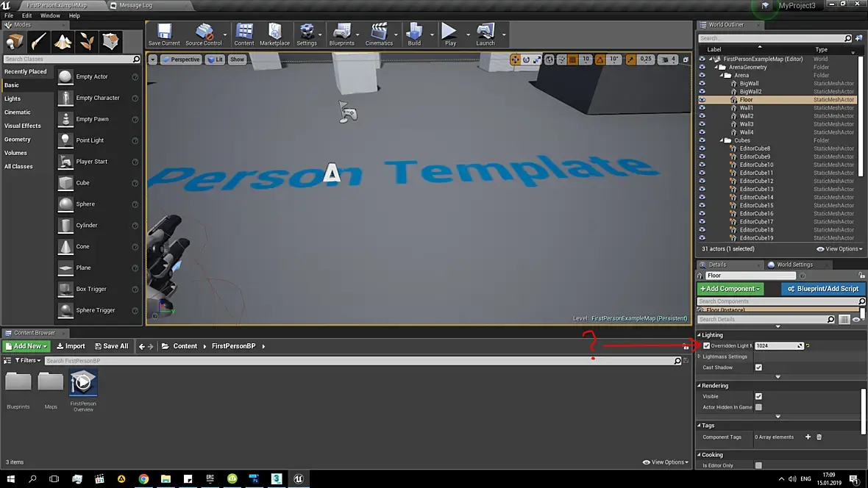Open Play options dropdown arrow

468,35
